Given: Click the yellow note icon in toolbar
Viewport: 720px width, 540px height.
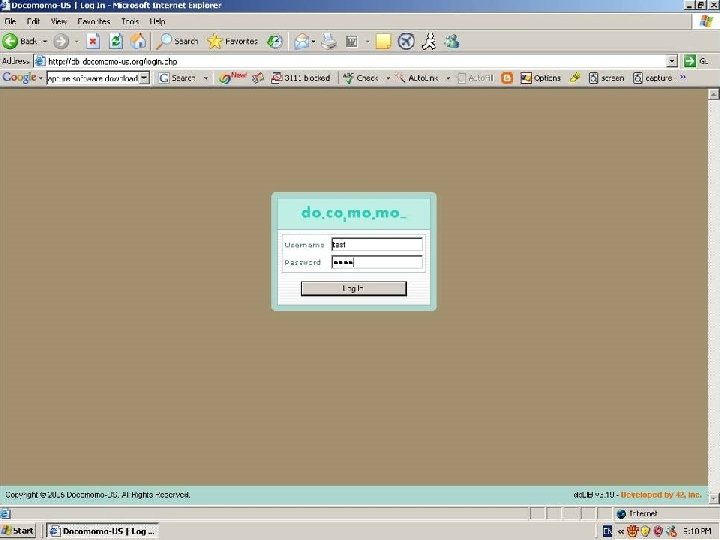Looking at the screenshot, I should tap(383, 41).
